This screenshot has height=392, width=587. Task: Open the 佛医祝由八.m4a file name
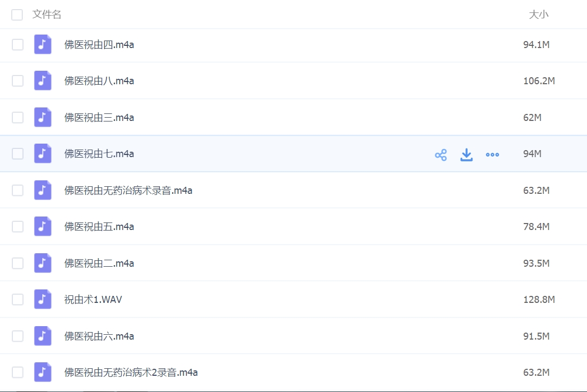[x=99, y=81]
